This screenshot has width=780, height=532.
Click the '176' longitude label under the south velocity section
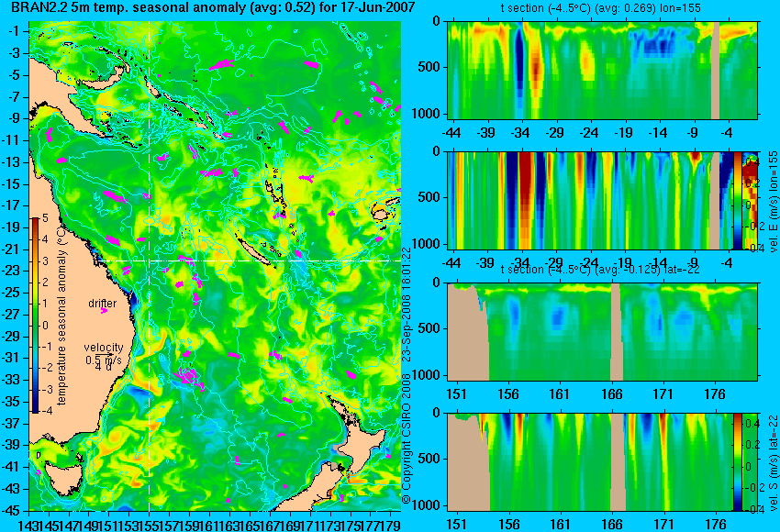coord(715,525)
